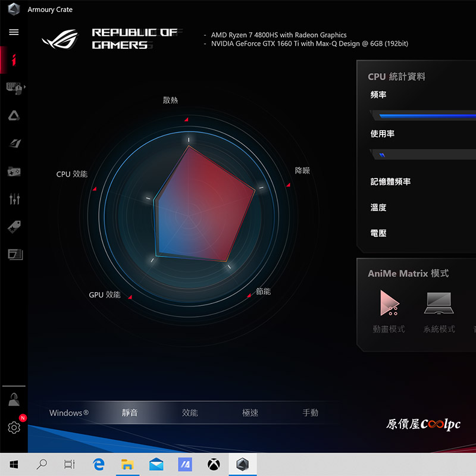
Task: Click the CPU 統計資料 panel heading
Action: point(396,77)
